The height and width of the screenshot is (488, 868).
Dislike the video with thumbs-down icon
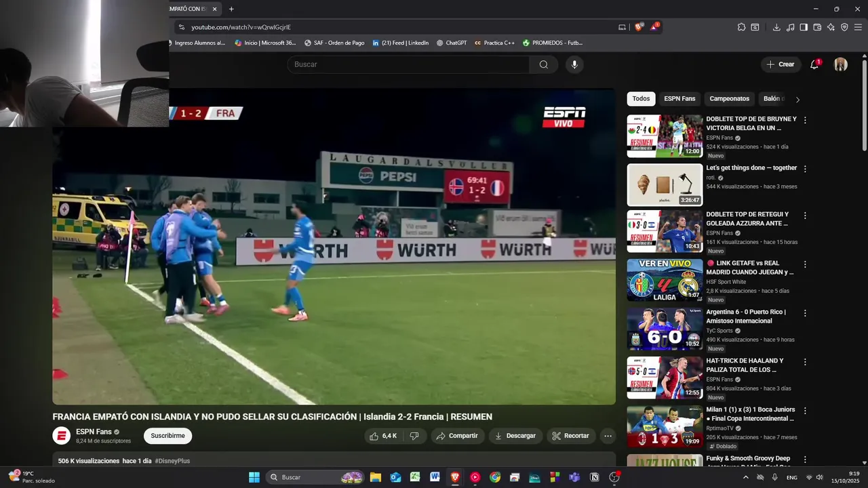pos(414,436)
